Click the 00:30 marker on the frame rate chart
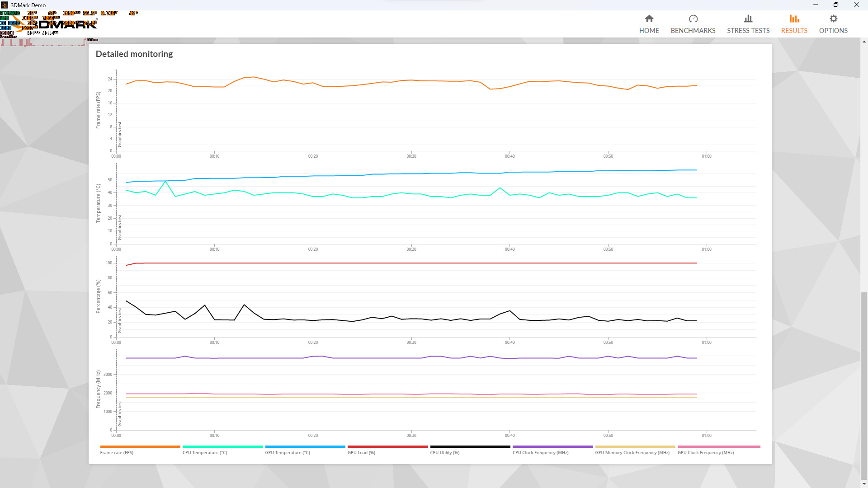 pos(411,156)
